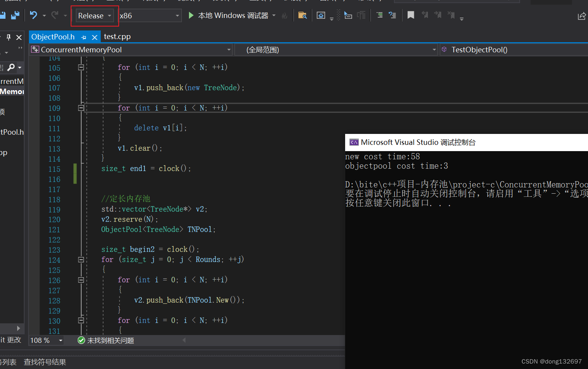Collapse the for loop at line 109

point(81,108)
